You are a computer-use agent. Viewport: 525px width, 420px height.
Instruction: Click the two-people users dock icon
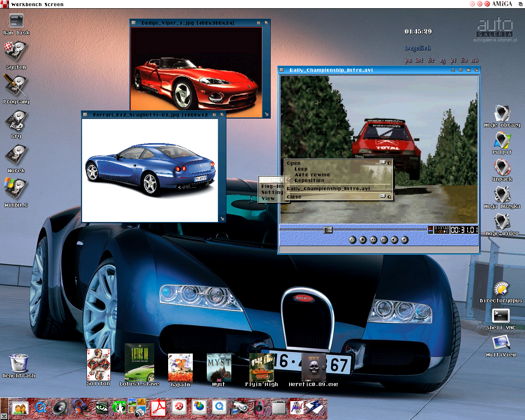[x=20, y=409]
